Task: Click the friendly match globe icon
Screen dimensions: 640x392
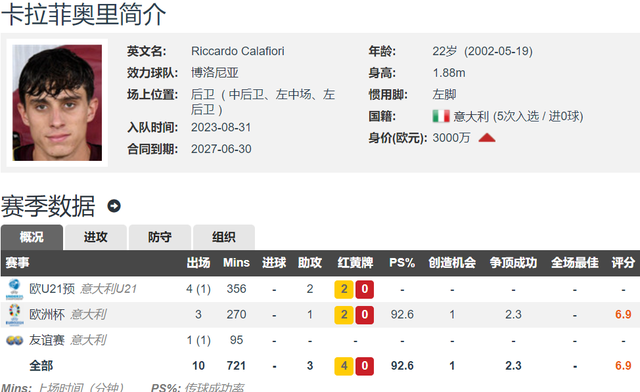Action: (14, 340)
